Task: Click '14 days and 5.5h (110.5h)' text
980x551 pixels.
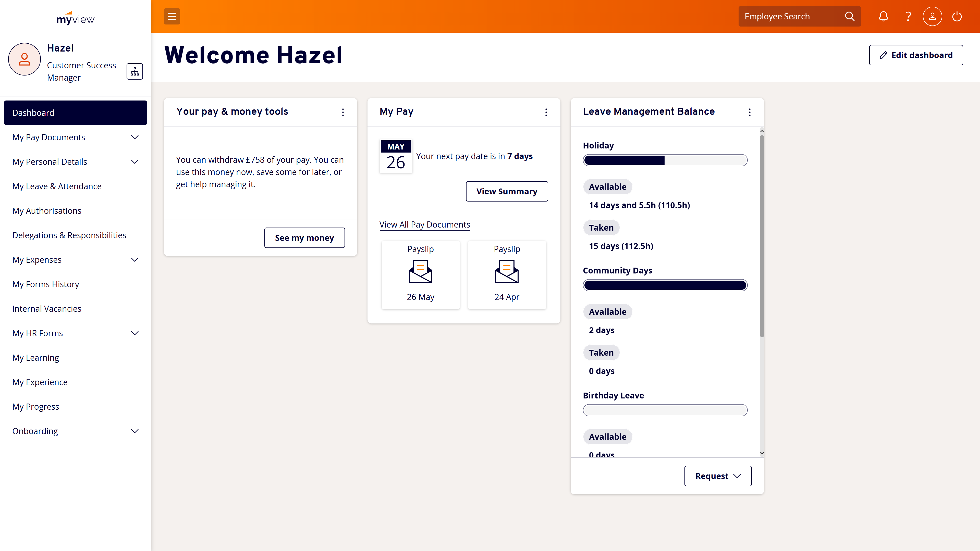Action: pos(639,205)
